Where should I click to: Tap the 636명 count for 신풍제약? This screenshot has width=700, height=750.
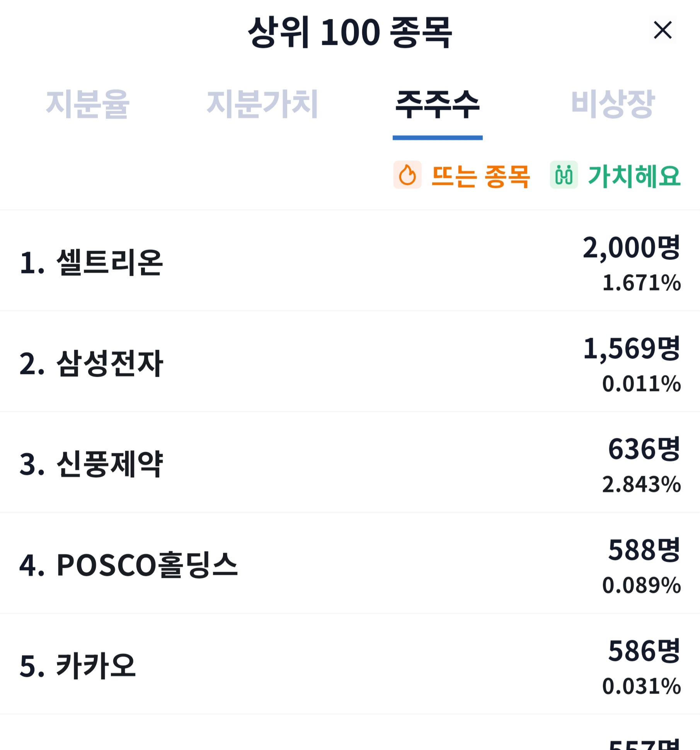point(644,449)
